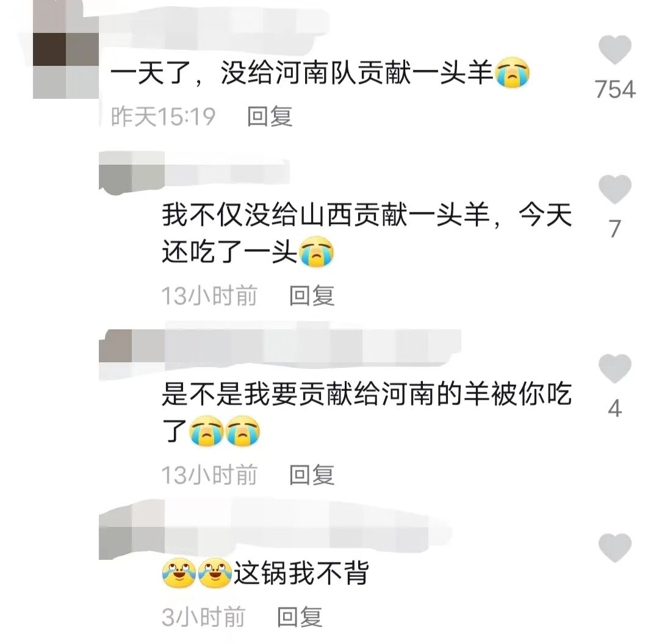Heart the "这锅我不背" comment
The image size is (659, 644).
point(614,548)
